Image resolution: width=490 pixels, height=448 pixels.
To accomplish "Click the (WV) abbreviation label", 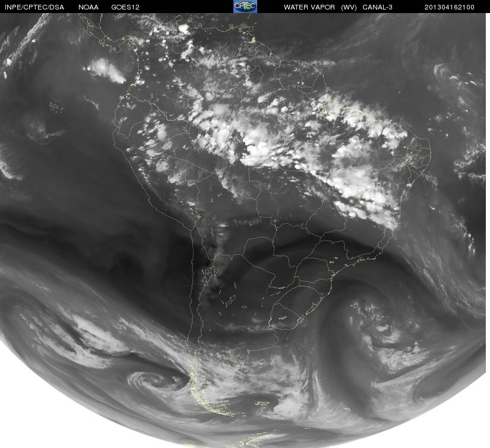I will (x=349, y=7).
